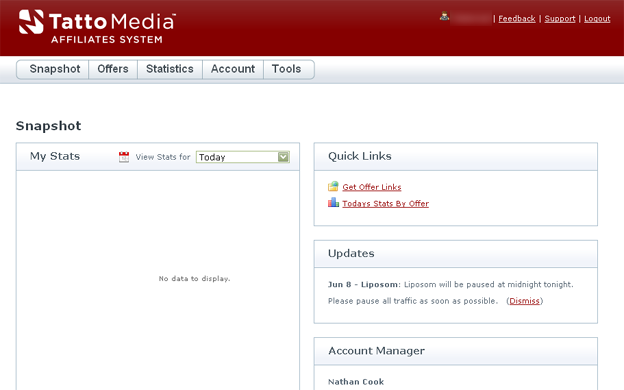This screenshot has width=624, height=390.
Task: Click the Quick Links panel title
Action: [x=360, y=156]
